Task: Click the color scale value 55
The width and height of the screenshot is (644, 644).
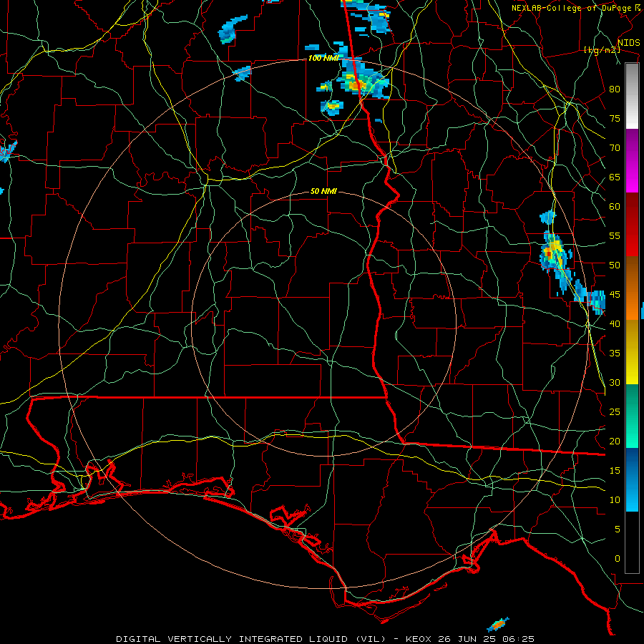Action: 615,235
